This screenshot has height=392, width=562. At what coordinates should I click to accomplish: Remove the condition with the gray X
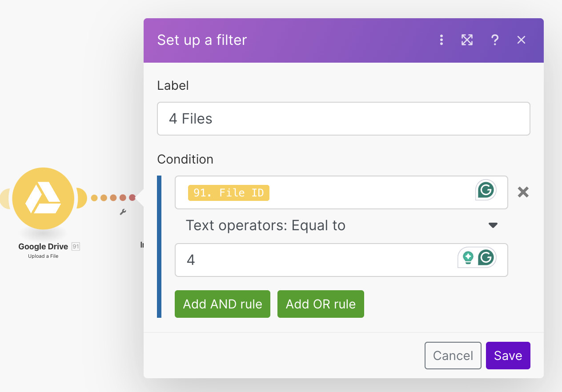point(523,192)
